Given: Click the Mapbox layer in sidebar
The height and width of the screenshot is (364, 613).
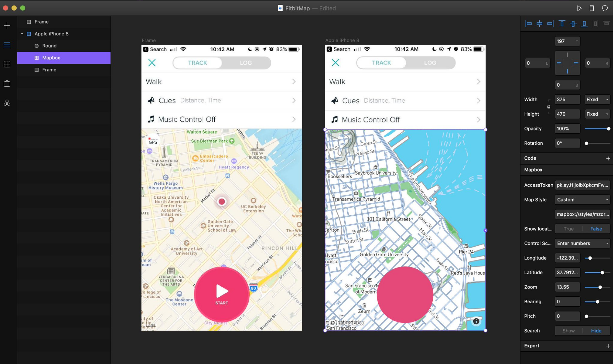Looking at the screenshot, I should point(51,58).
